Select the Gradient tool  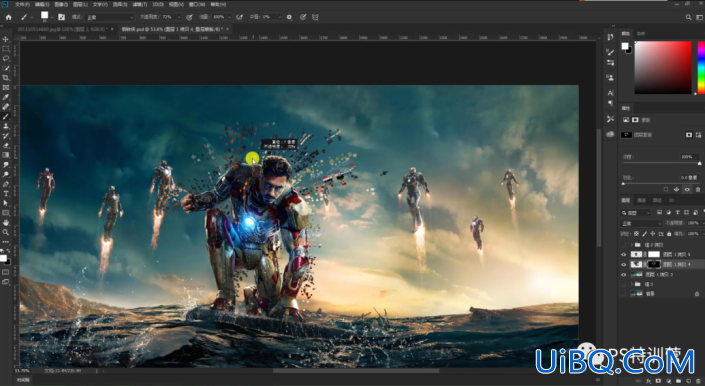(x=6, y=155)
